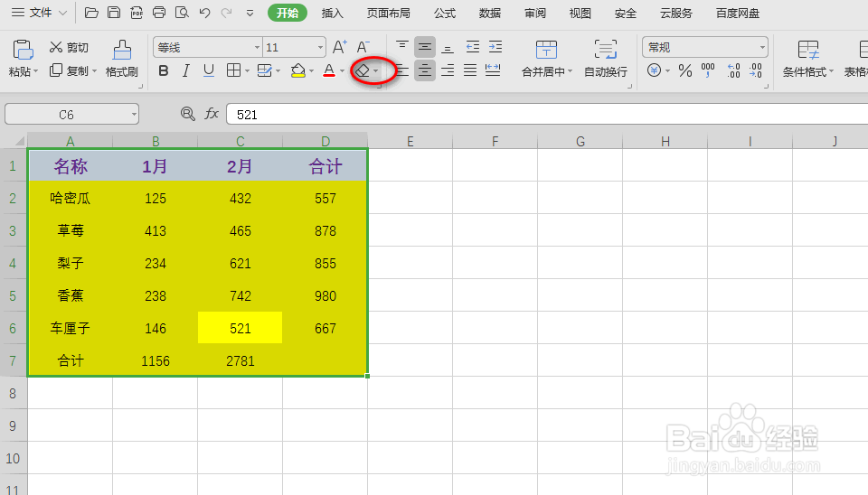Viewport: 868px width, 495px height.
Task: Align text right
Action: [x=448, y=70]
